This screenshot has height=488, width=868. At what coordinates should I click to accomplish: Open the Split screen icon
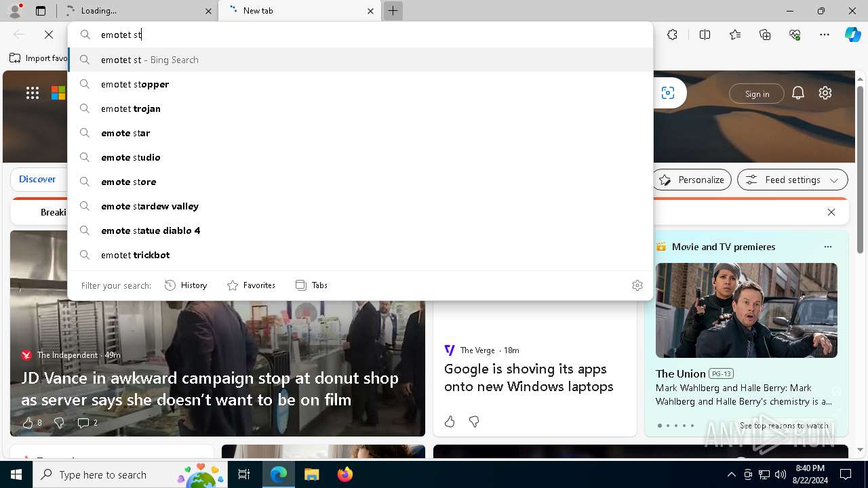pos(705,35)
